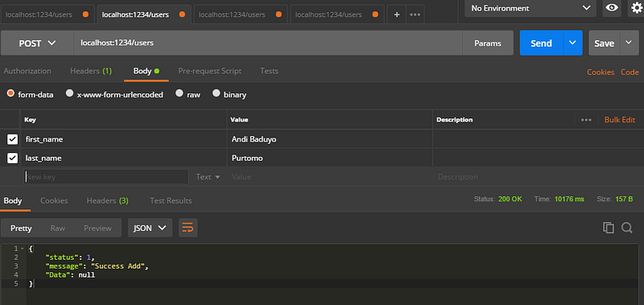Open the Cookies link
This screenshot has height=305, width=644.
(601, 72)
